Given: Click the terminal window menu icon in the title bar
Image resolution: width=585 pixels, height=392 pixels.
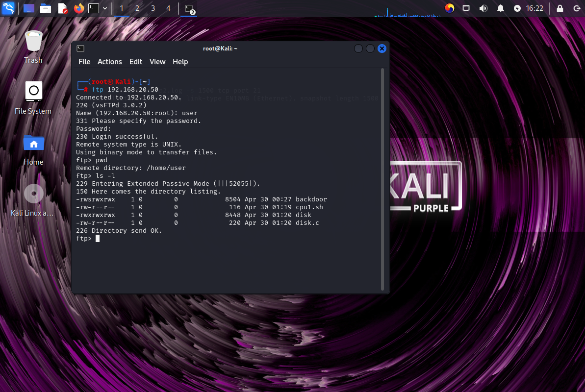Looking at the screenshot, I should pos(80,49).
